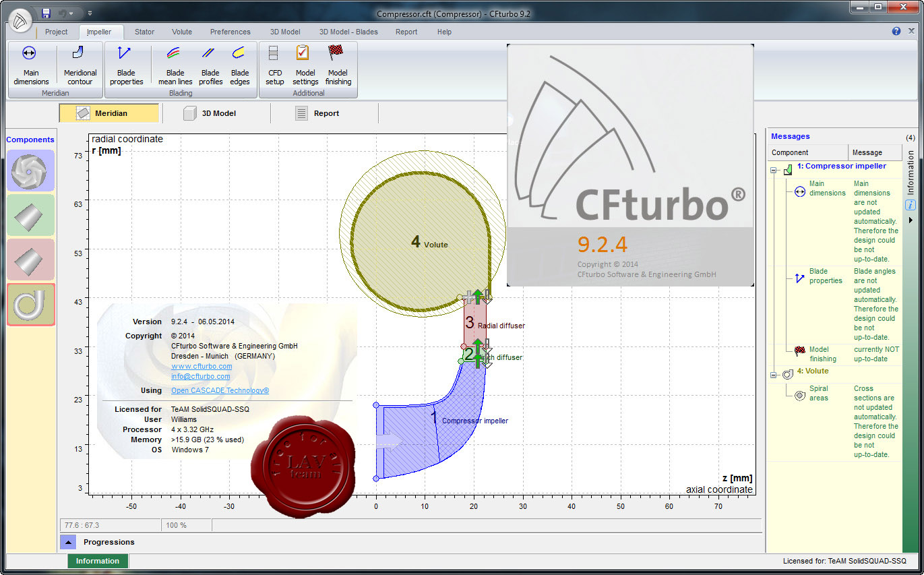Image resolution: width=924 pixels, height=575 pixels.
Task: Click the Message column header
Action: point(875,152)
